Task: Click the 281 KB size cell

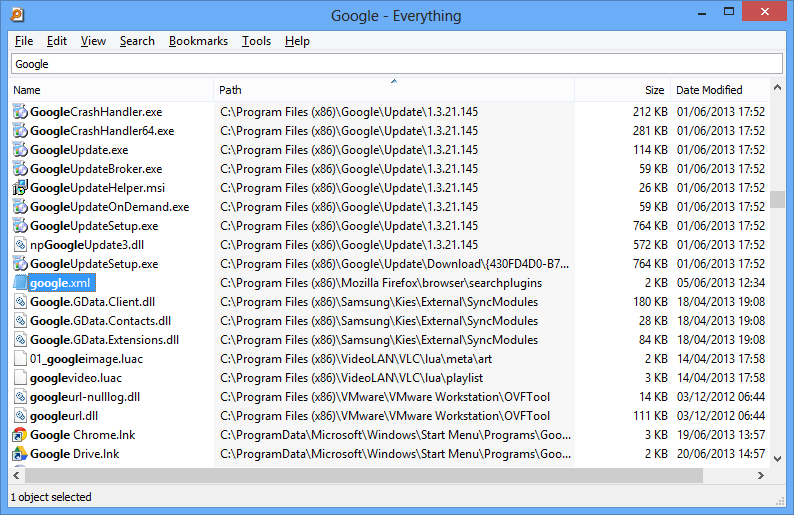Action: click(650, 131)
